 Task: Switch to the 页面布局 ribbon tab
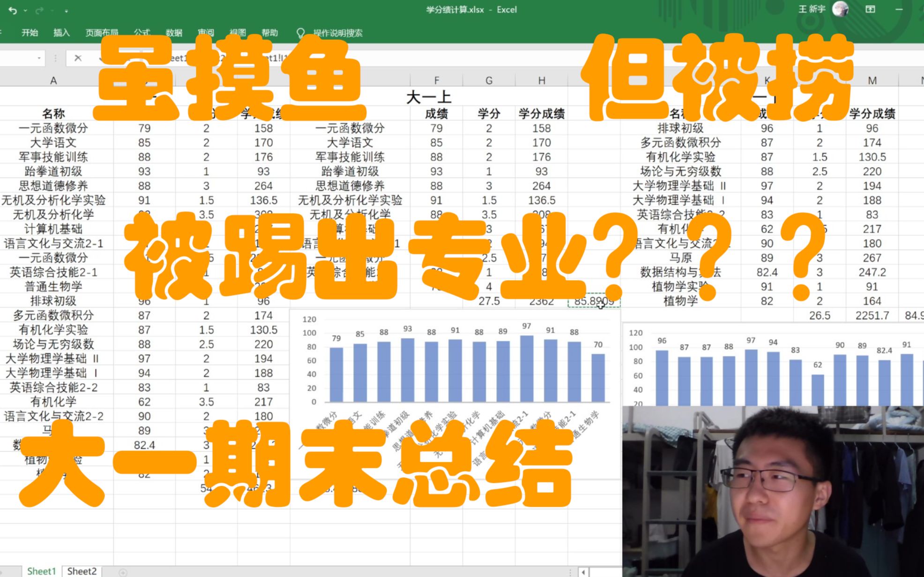(102, 33)
